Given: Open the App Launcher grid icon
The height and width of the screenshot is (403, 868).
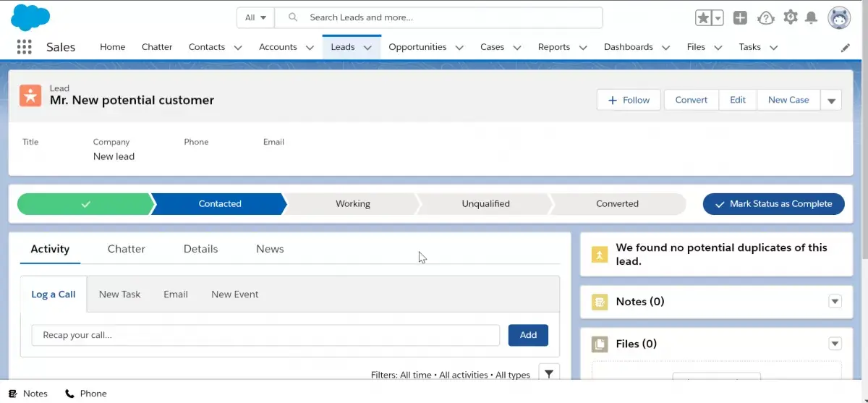Looking at the screenshot, I should tap(24, 47).
